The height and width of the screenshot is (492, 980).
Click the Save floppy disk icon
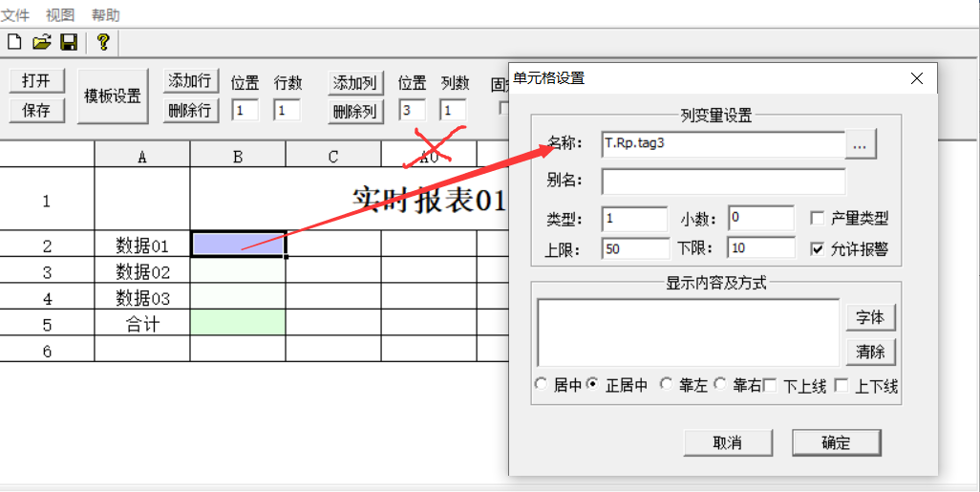(69, 42)
